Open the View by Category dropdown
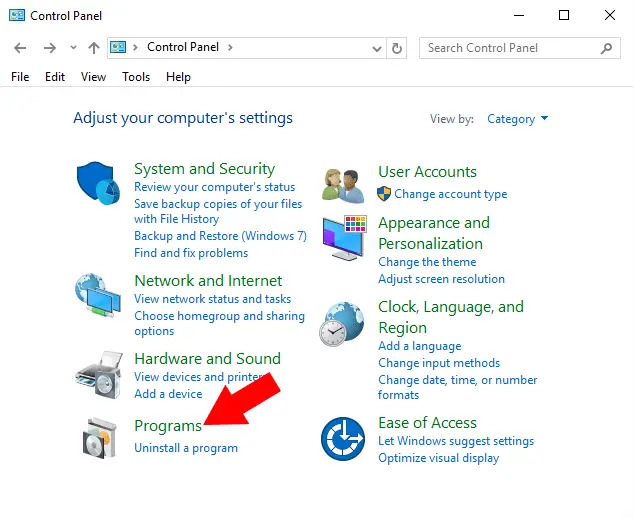Screen dimensions: 634x517 click(x=518, y=119)
